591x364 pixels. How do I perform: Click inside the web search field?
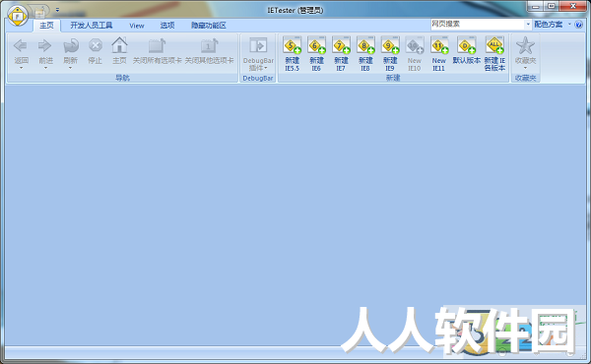coord(478,24)
